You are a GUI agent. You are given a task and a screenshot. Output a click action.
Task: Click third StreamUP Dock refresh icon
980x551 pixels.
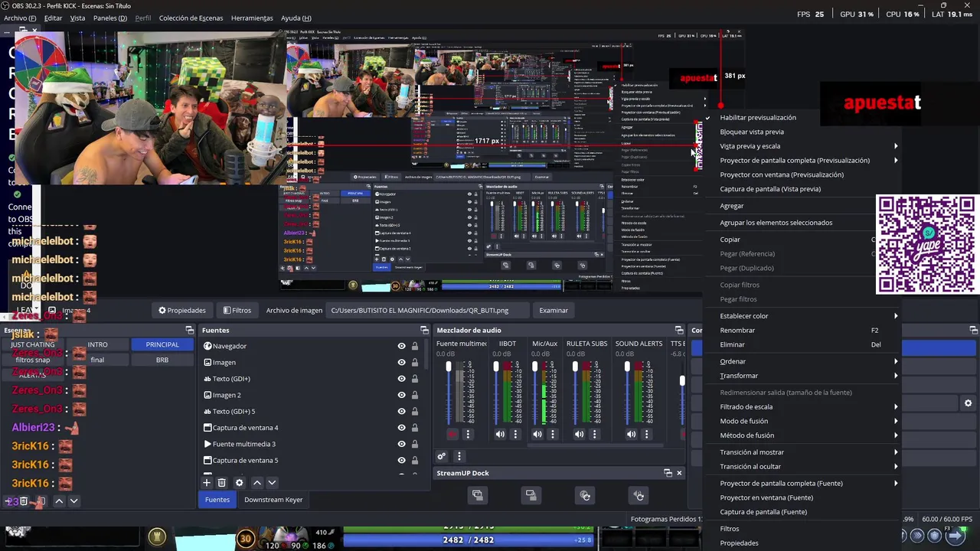(585, 495)
